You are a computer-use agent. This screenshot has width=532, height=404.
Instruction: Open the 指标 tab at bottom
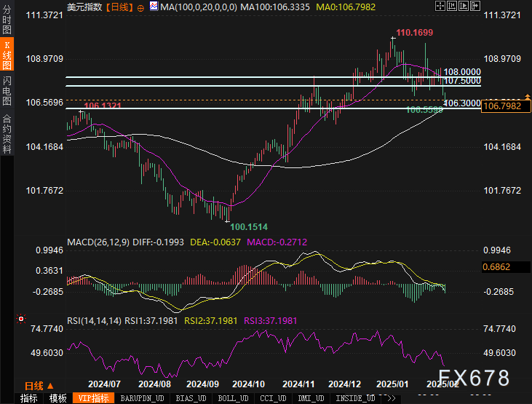pyautogui.click(x=29, y=398)
